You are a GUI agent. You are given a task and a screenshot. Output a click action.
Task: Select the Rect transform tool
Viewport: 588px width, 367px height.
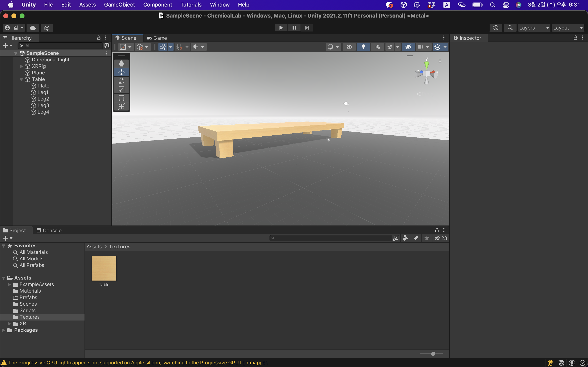pyautogui.click(x=121, y=98)
